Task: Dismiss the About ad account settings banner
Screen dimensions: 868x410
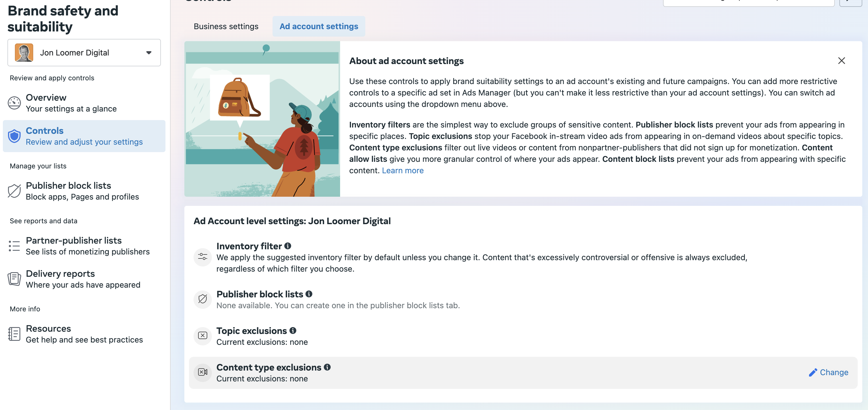Action: point(841,61)
